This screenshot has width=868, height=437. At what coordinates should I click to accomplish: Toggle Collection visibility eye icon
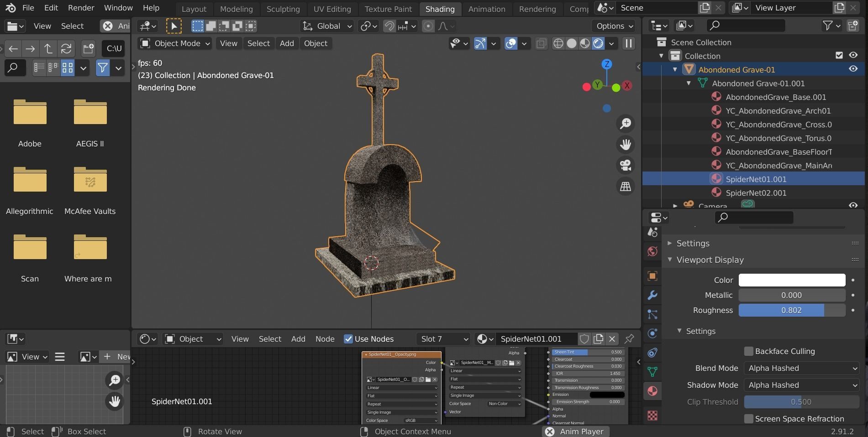coord(853,55)
